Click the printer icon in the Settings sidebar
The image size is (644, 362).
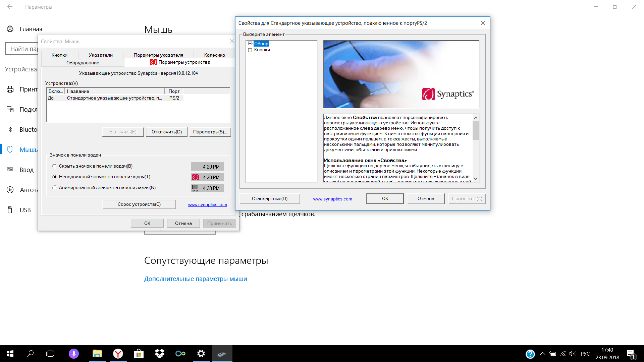(x=10, y=89)
